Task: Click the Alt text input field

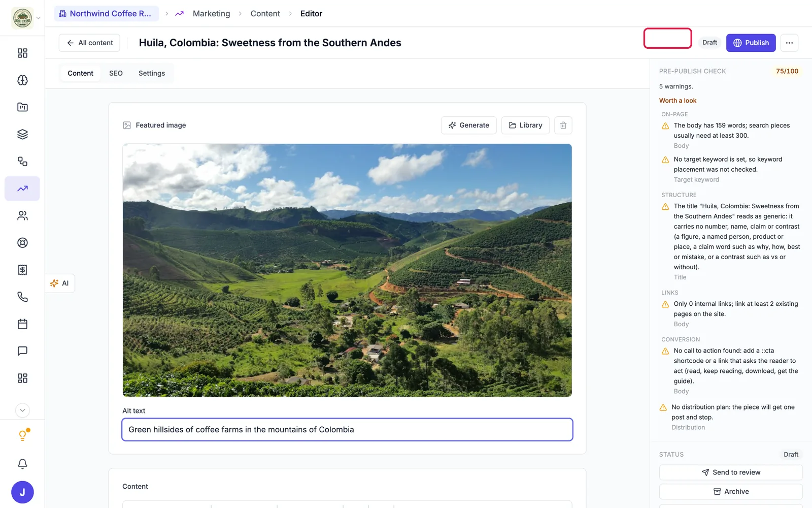Action: pyautogui.click(x=347, y=430)
